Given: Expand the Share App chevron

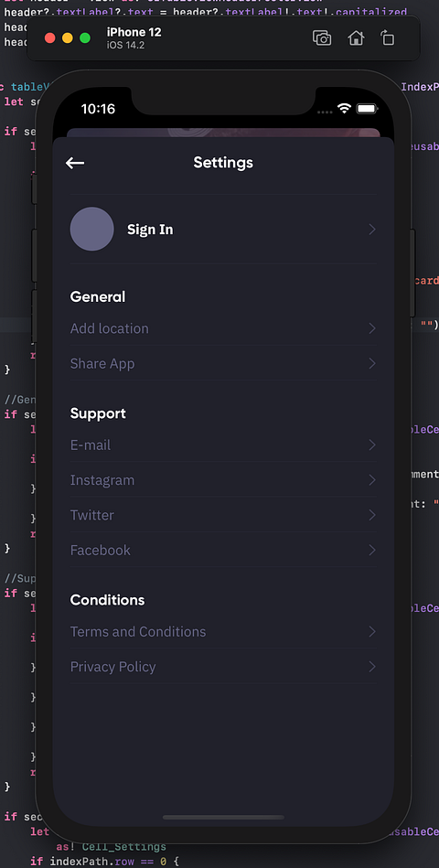Looking at the screenshot, I should 372,363.
